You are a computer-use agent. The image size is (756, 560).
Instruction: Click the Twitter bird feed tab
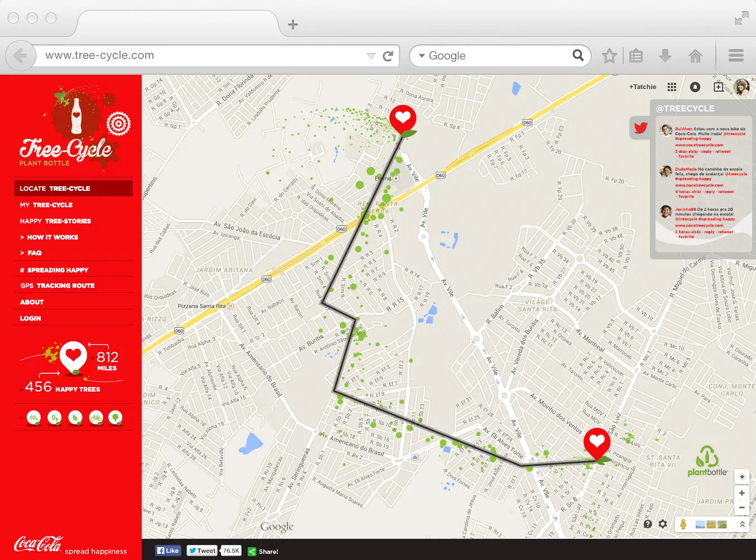coord(641,128)
